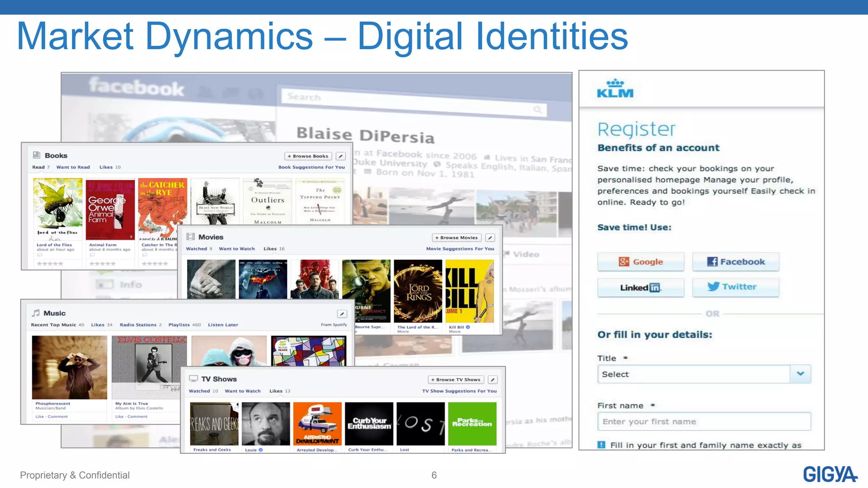Click the Parks and Recreation thumbnail
Image resolution: width=868 pixels, height=488 pixels.
(472, 424)
